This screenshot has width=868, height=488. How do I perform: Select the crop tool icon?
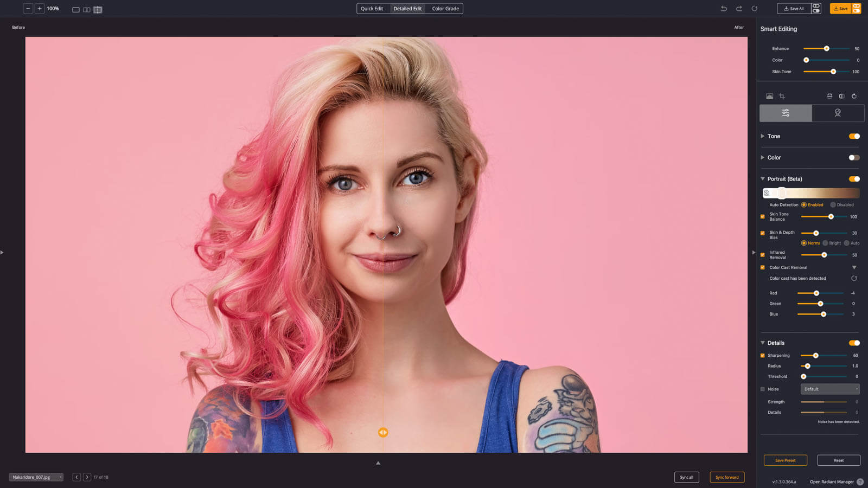782,96
